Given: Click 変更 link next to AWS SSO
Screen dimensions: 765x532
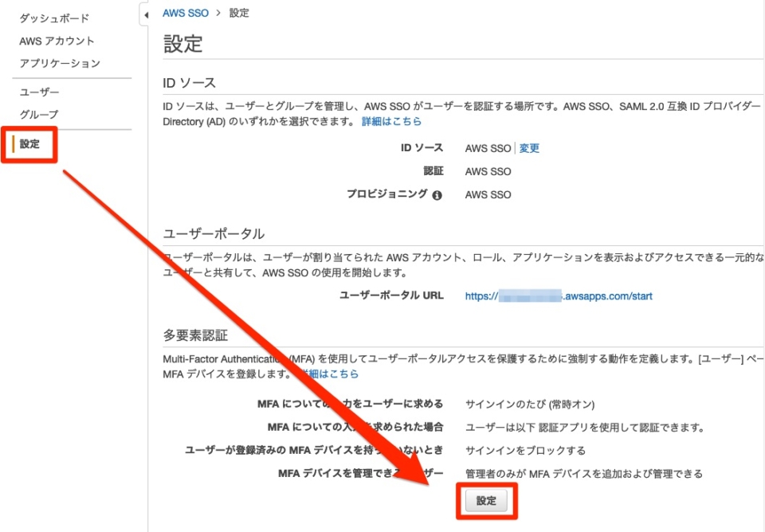Looking at the screenshot, I should click(x=529, y=148).
